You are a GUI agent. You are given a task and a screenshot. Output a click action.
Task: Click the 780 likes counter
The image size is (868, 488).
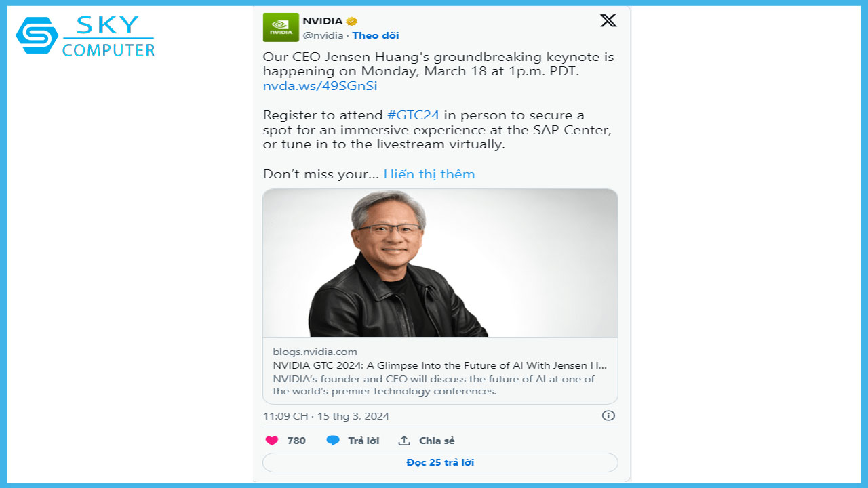[x=295, y=441]
